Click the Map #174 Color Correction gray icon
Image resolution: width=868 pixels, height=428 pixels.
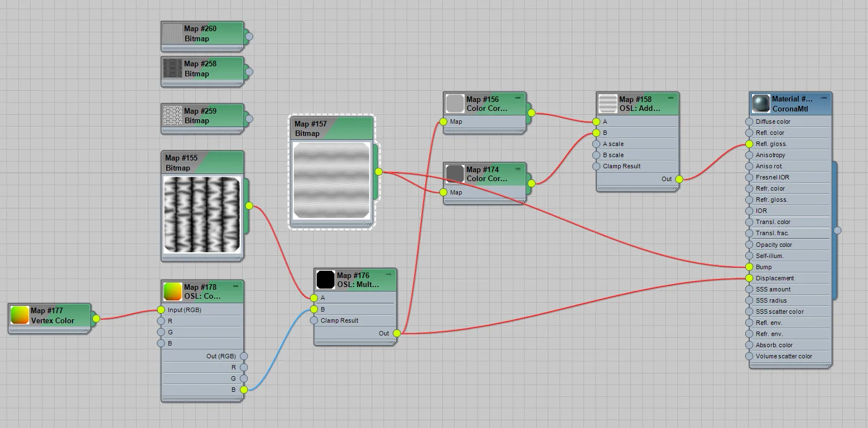click(455, 174)
